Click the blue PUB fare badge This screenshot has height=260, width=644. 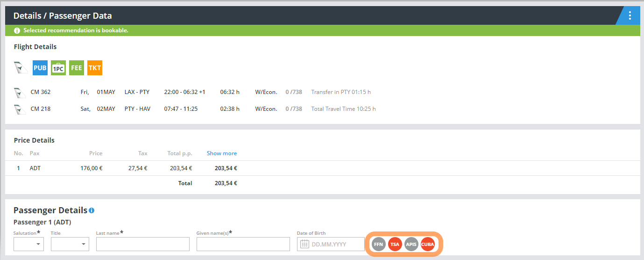pyautogui.click(x=40, y=68)
